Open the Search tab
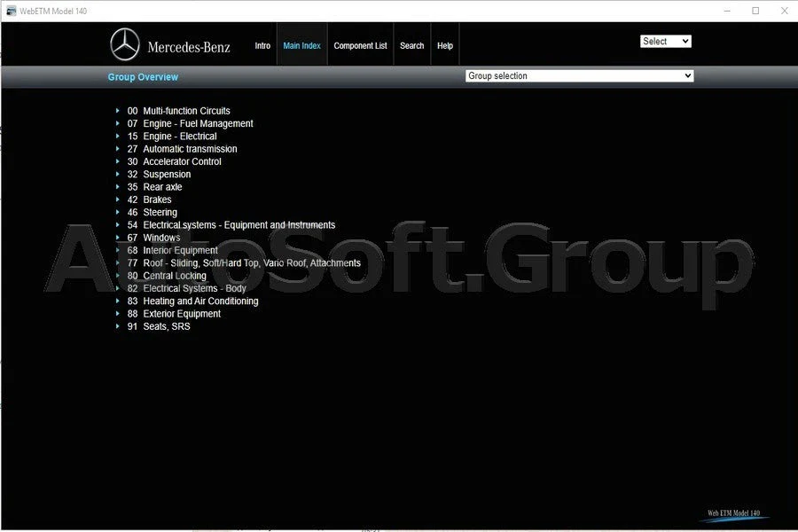The height and width of the screenshot is (532, 798). pyautogui.click(x=411, y=44)
